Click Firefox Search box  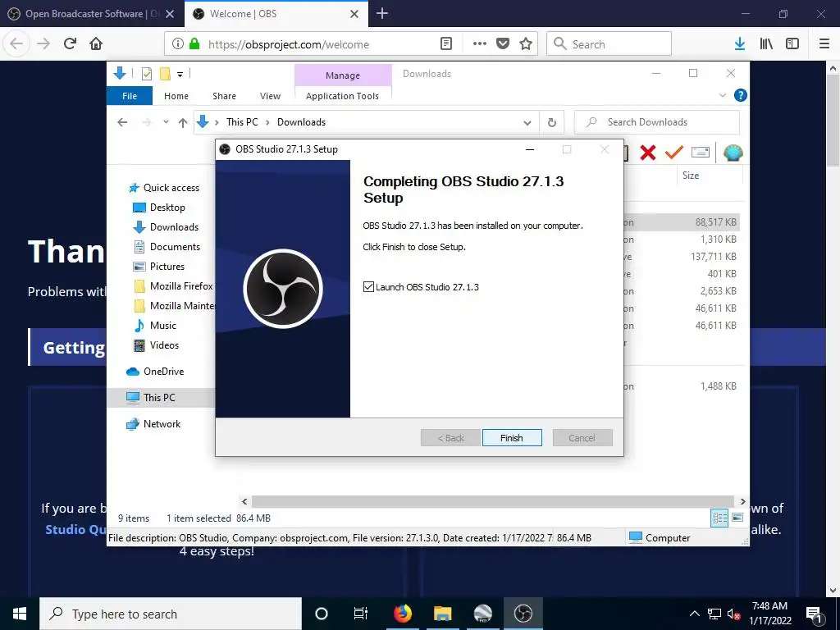[x=609, y=44]
